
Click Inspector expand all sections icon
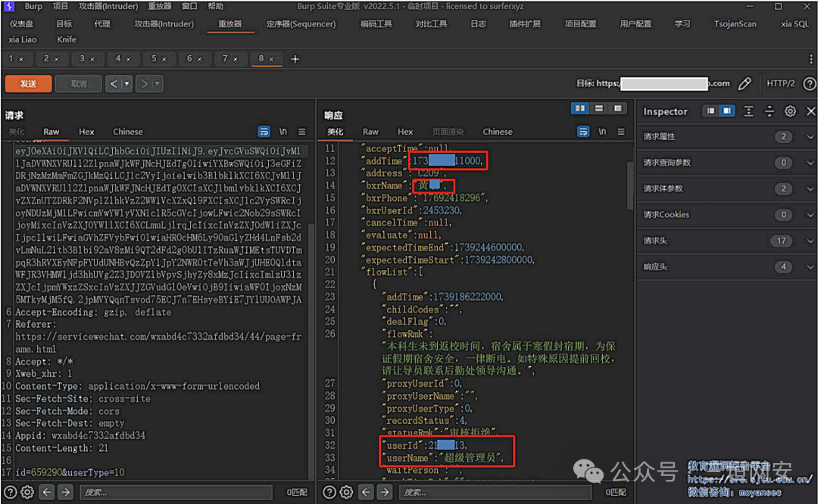[748, 111]
